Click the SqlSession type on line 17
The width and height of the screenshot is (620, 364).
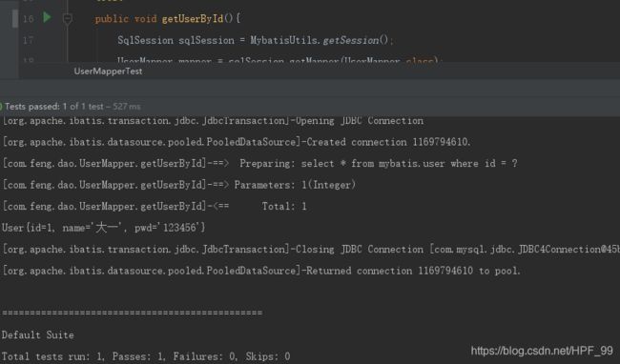(x=145, y=40)
